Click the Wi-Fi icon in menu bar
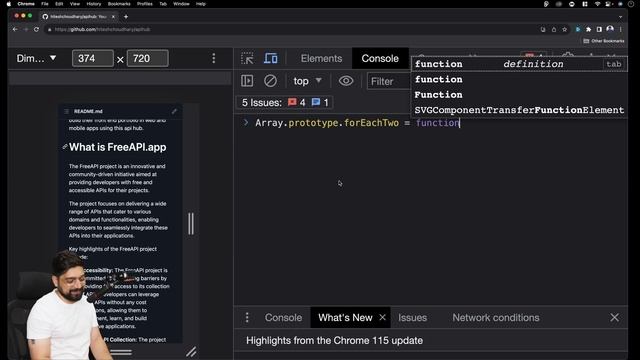Image resolution: width=640 pixels, height=360 pixels. pos(597,4)
